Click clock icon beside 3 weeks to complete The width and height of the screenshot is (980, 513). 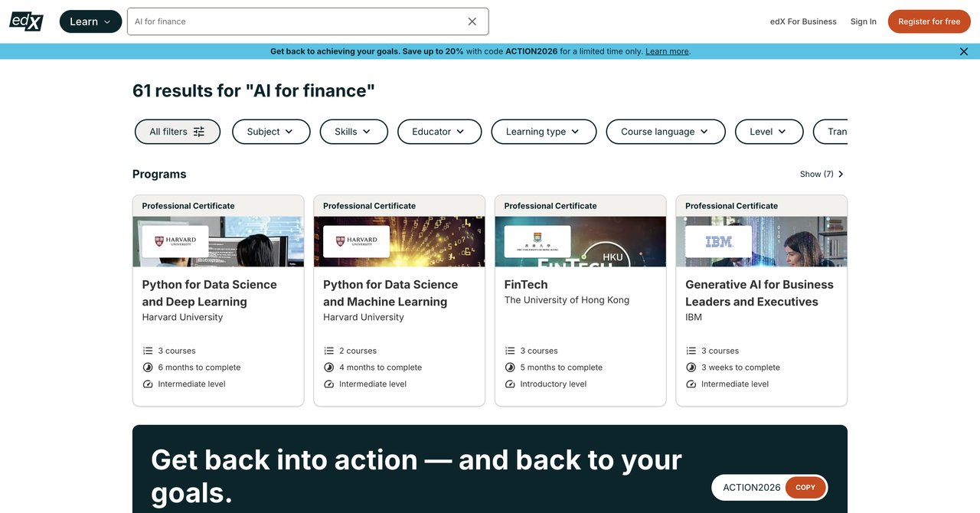(x=691, y=368)
